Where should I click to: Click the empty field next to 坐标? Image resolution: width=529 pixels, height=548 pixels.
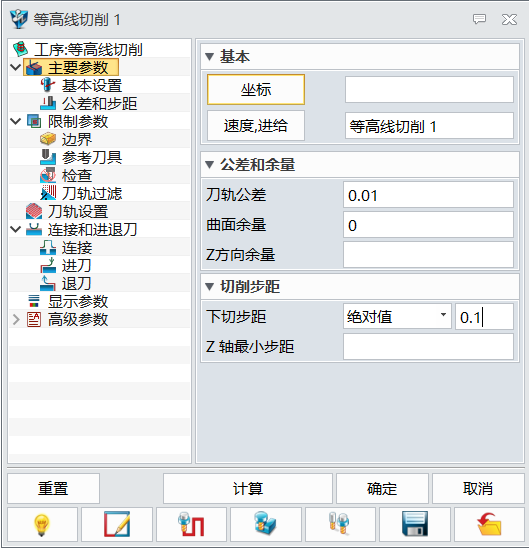coord(429,89)
